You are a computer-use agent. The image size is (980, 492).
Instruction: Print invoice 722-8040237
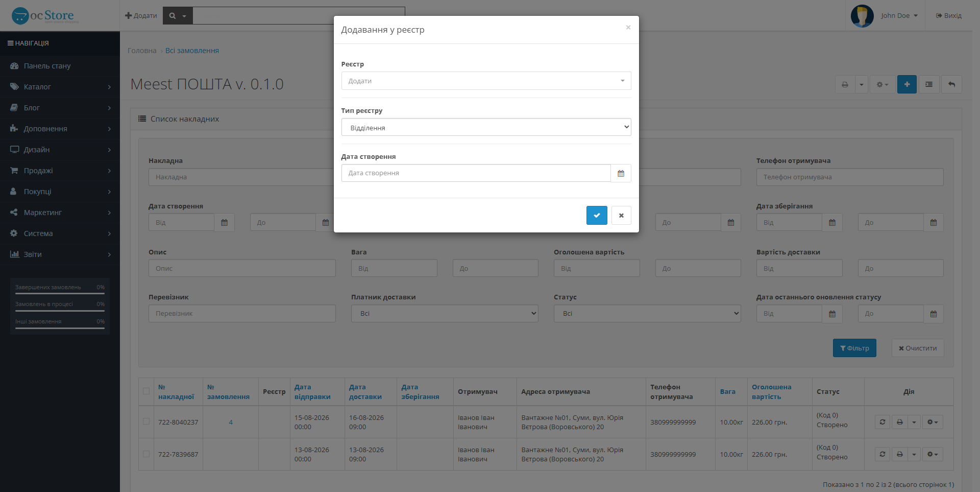point(899,422)
